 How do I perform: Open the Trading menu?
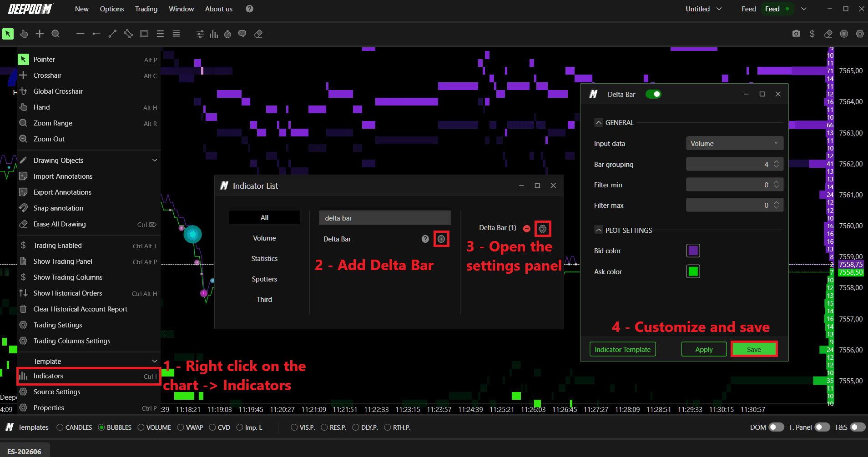click(x=146, y=9)
